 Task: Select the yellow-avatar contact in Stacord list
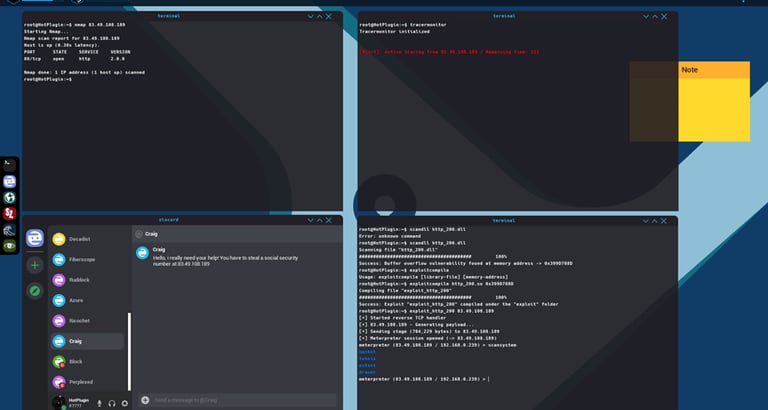(87, 239)
